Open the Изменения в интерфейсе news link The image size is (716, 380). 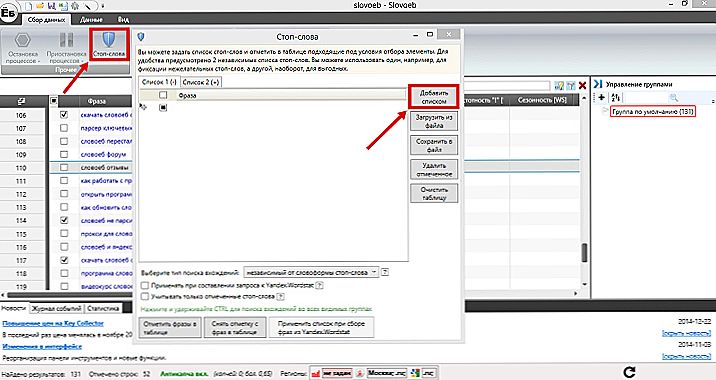pyautogui.click(x=42, y=347)
